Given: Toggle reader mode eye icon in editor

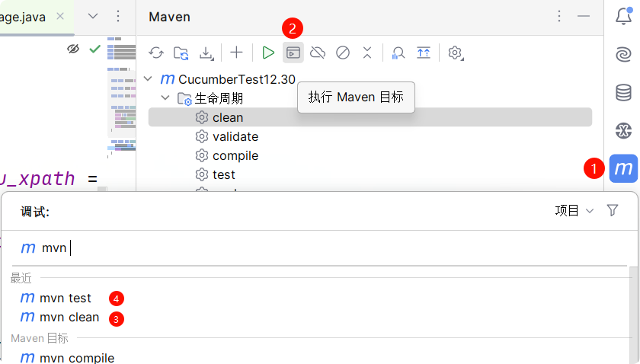Looking at the screenshot, I should [x=73, y=49].
